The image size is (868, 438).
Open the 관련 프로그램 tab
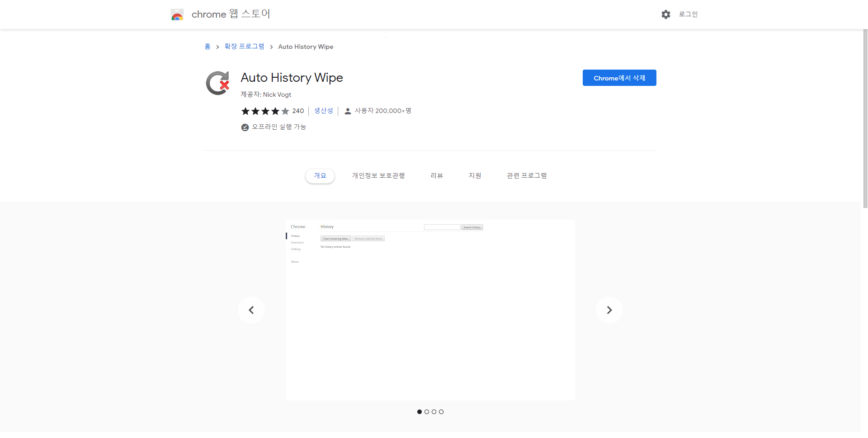coord(527,176)
